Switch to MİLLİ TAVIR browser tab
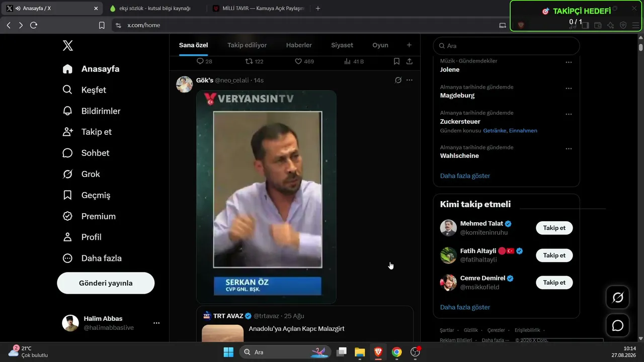The width and height of the screenshot is (644, 362). click(258, 9)
